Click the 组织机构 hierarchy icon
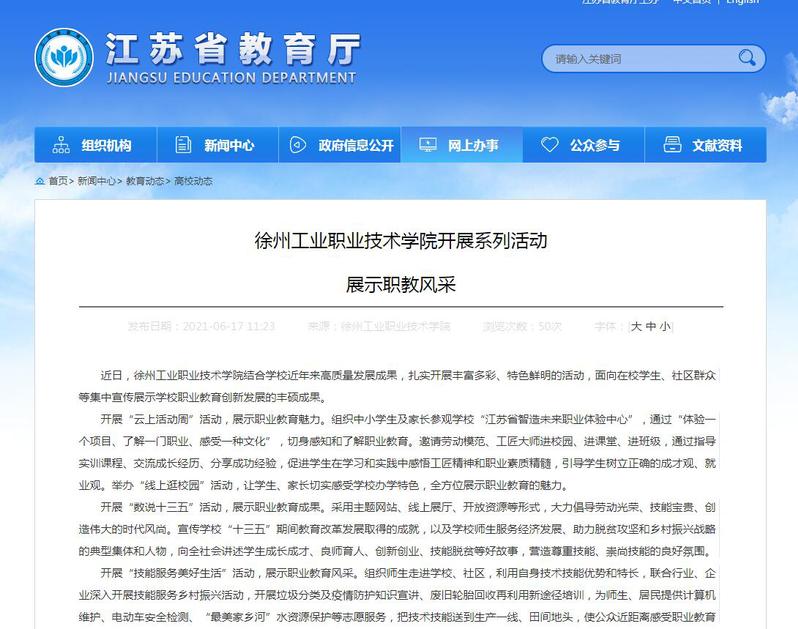 [x=62, y=145]
